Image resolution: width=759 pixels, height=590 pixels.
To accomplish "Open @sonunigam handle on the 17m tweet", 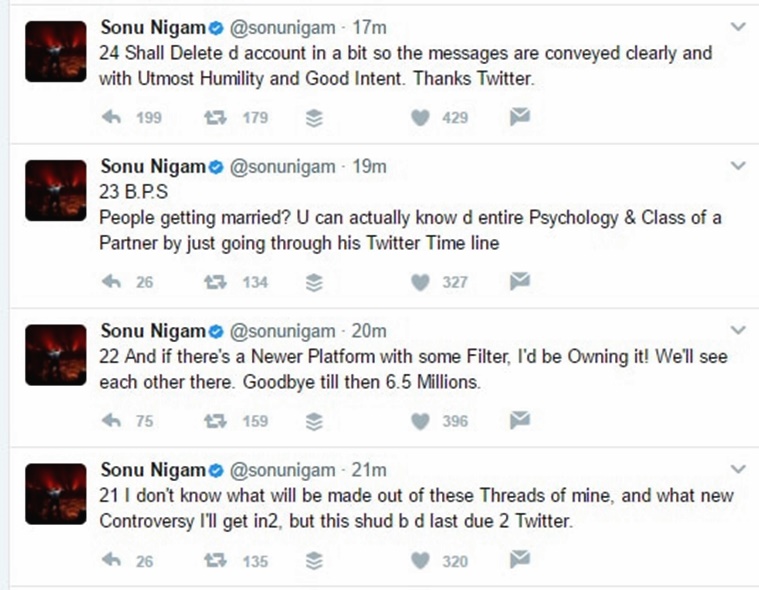I will (x=282, y=28).
